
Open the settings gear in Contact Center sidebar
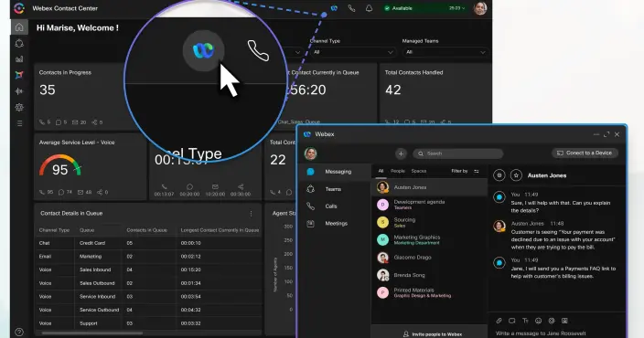pos(19,107)
